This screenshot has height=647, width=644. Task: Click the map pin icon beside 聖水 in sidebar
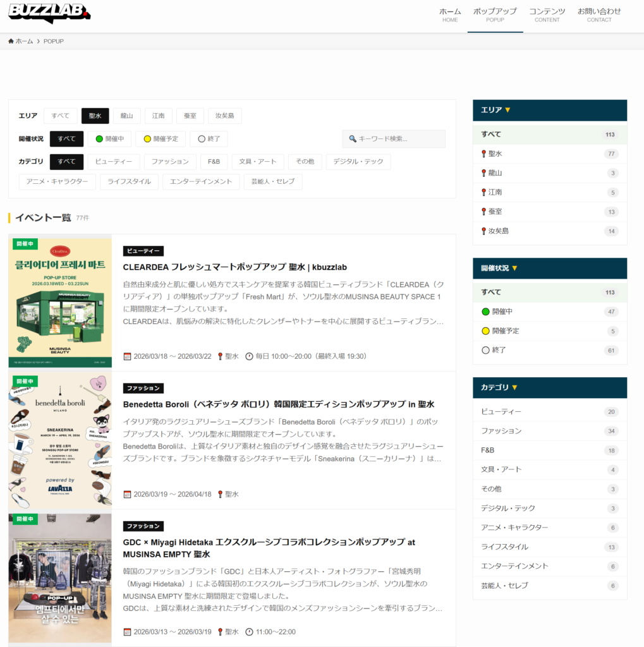pyautogui.click(x=485, y=153)
